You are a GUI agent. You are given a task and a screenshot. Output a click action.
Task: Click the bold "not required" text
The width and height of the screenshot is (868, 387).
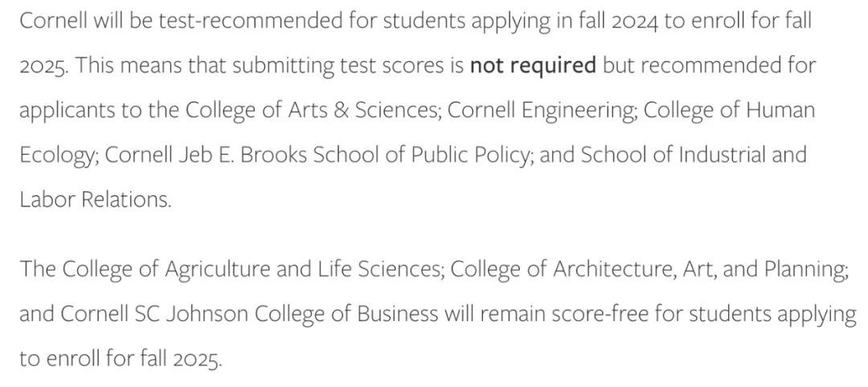click(532, 65)
